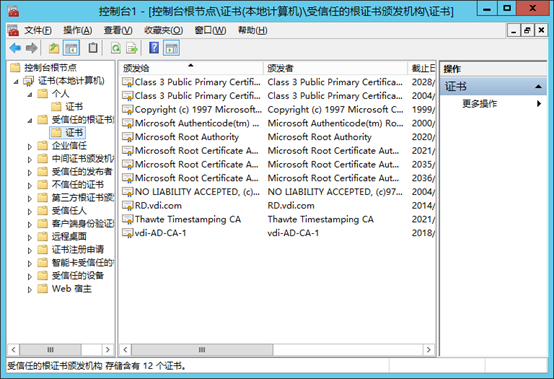Click left scroll arrow of tree pane

pos(13,350)
